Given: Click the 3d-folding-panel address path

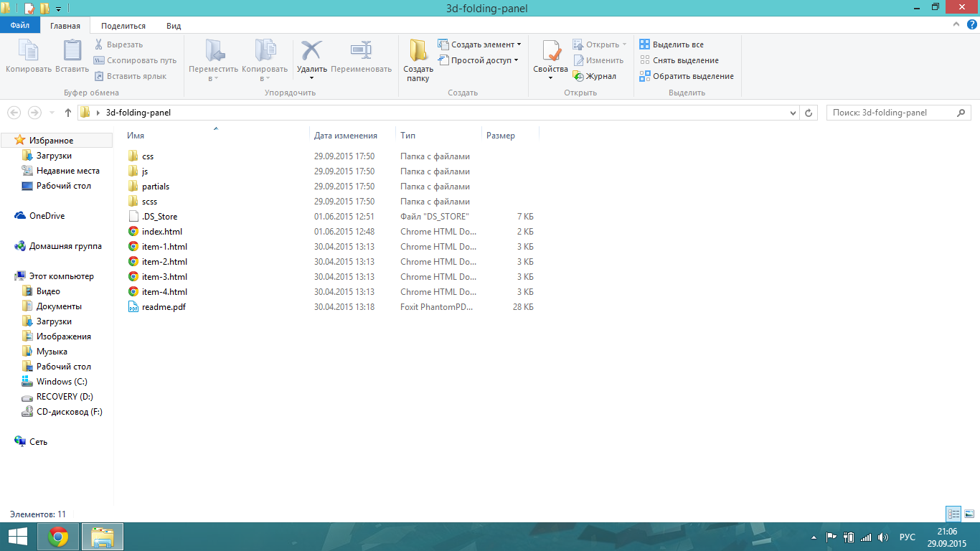Looking at the screenshot, I should coord(138,113).
